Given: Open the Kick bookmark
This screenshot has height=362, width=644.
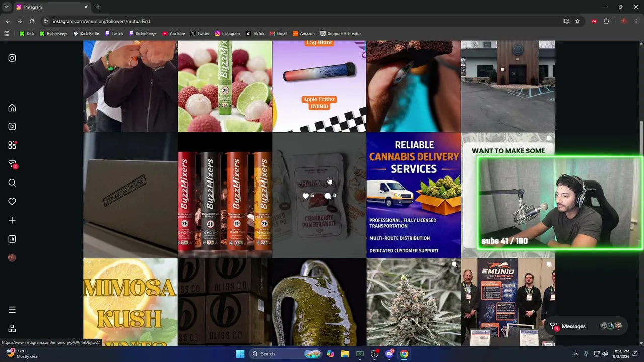Looking at the screenshot, I should (x=27, y=34).
